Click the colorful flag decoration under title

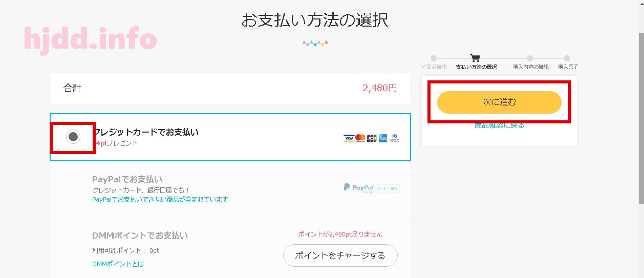coord(315,44)
